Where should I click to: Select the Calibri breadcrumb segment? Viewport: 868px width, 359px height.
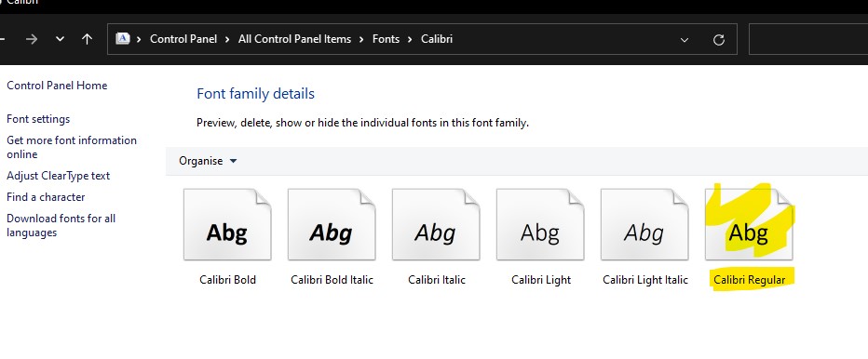(x=437, y=39)
